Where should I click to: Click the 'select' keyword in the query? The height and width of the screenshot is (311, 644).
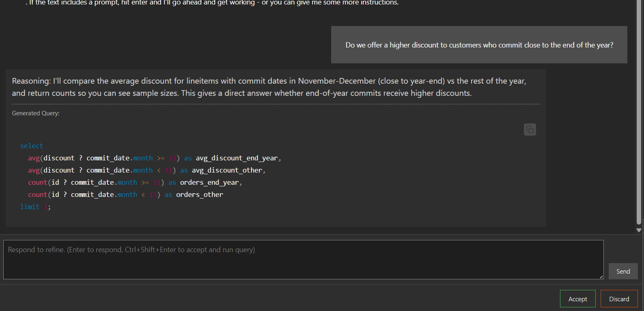pos(32,146)
